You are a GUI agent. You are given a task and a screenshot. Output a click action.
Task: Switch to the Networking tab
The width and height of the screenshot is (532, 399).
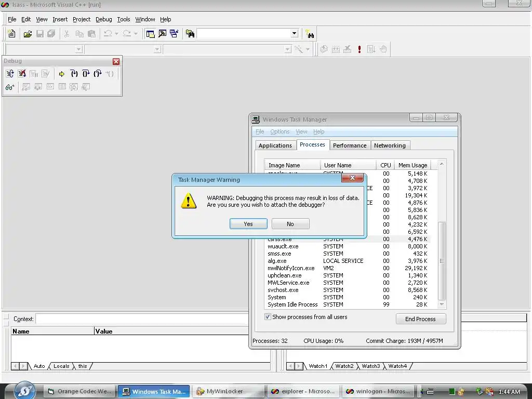pyautogui.click(x=390, y=145)
